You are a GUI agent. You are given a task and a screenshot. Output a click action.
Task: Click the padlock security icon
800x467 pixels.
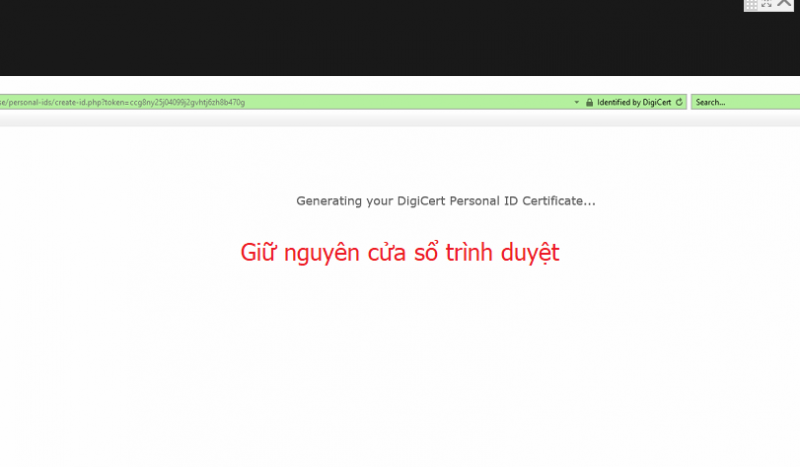pos(589,102)
